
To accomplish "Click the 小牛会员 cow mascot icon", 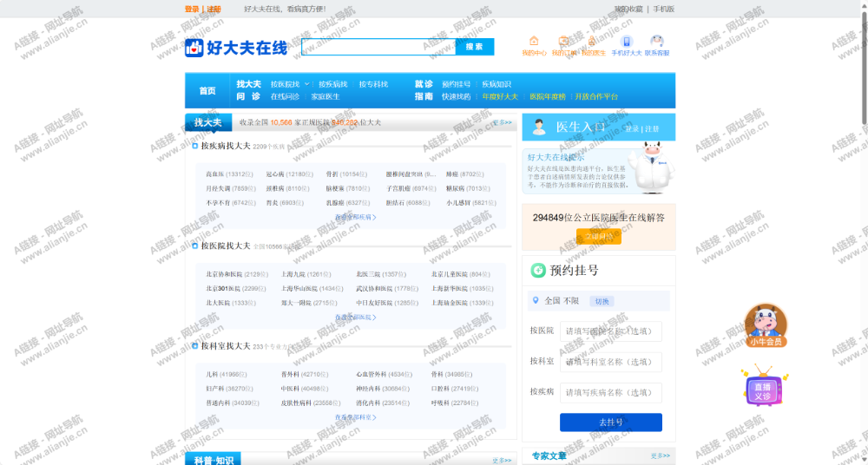I will click(x=766, y=323).
